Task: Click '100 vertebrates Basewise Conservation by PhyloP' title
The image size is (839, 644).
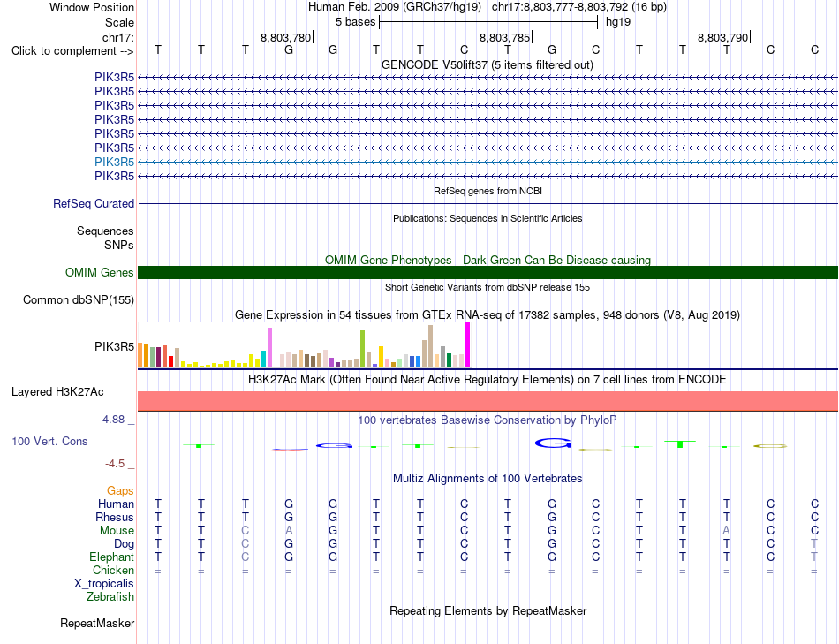Action: [x=487, y=420]
